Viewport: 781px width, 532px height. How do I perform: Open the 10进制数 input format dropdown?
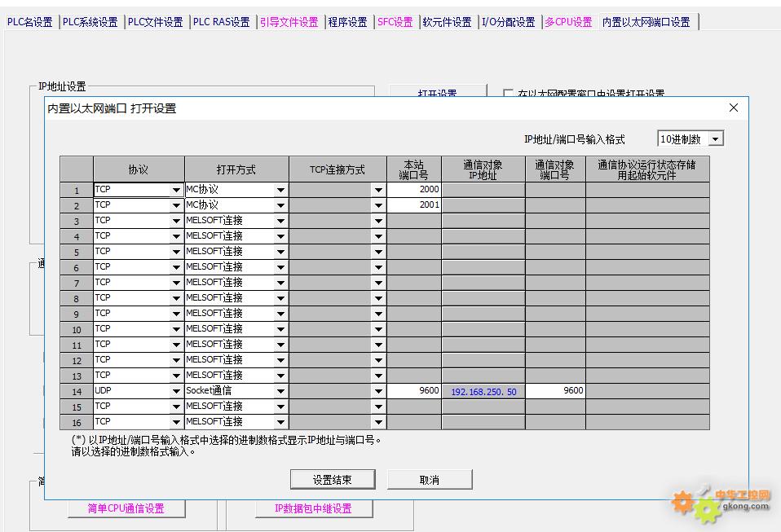click(715, 138)
